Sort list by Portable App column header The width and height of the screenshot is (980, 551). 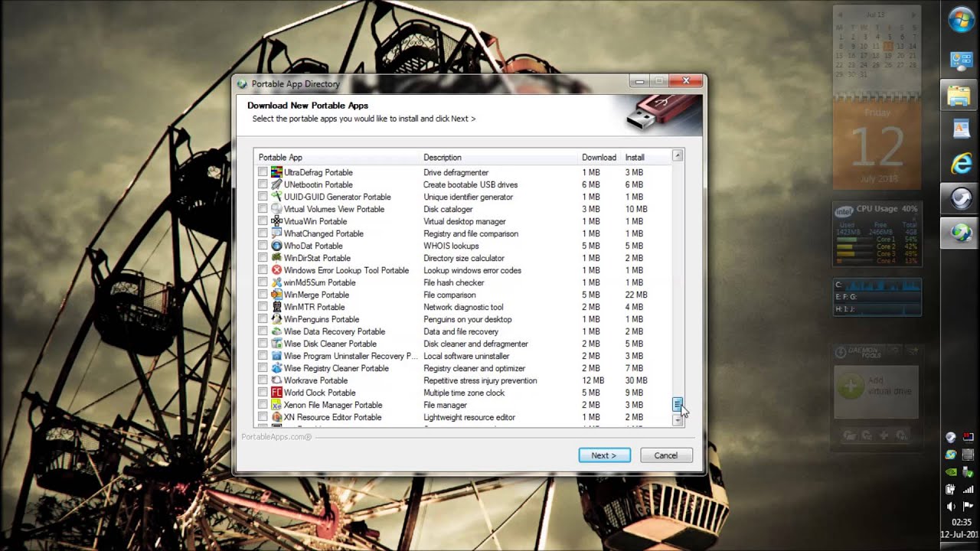pos(338,157)
